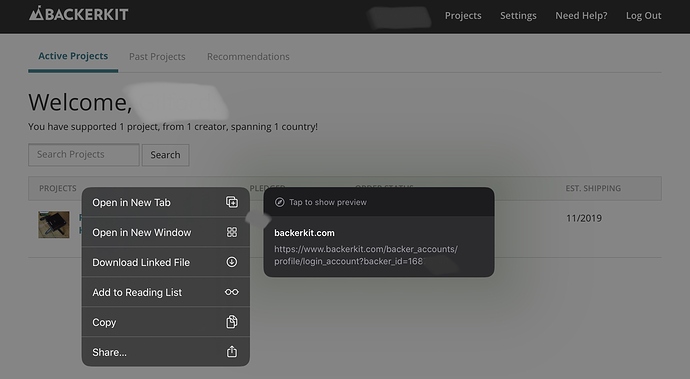Viewport: 690px width, 379px height.
Task: Click the project thumbnail image
Action: click(x=54, y=224)
